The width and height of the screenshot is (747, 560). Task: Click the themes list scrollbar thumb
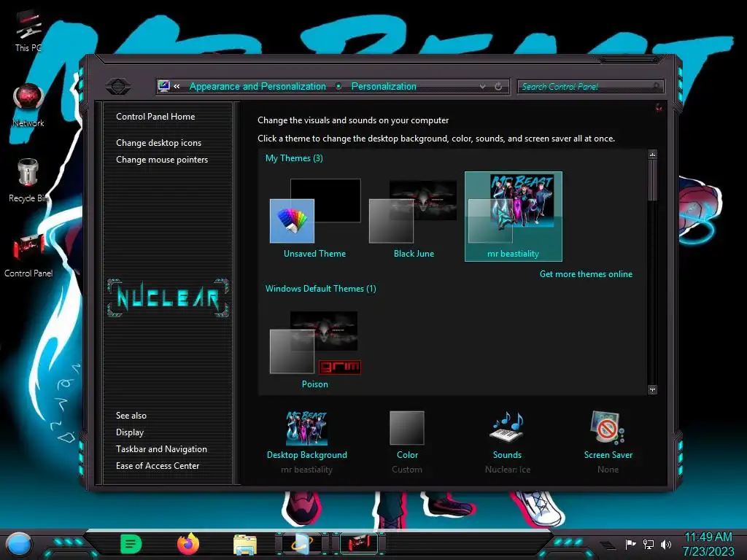click(653, 180)
